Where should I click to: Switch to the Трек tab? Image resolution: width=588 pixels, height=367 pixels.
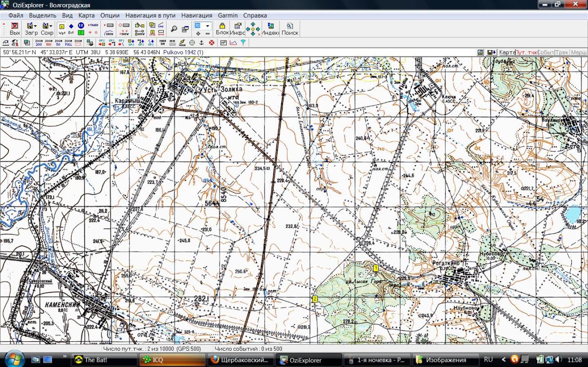tap(562, 52)
